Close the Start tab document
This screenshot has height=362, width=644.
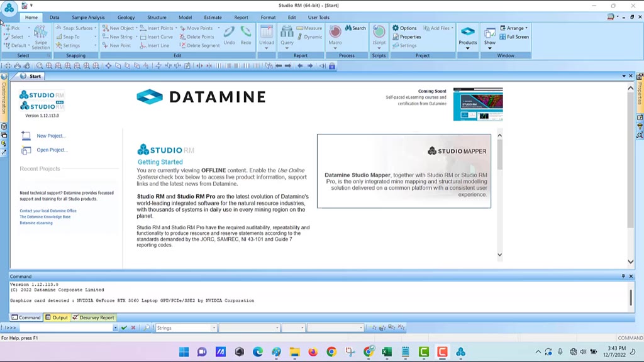(x=631, y=76)
